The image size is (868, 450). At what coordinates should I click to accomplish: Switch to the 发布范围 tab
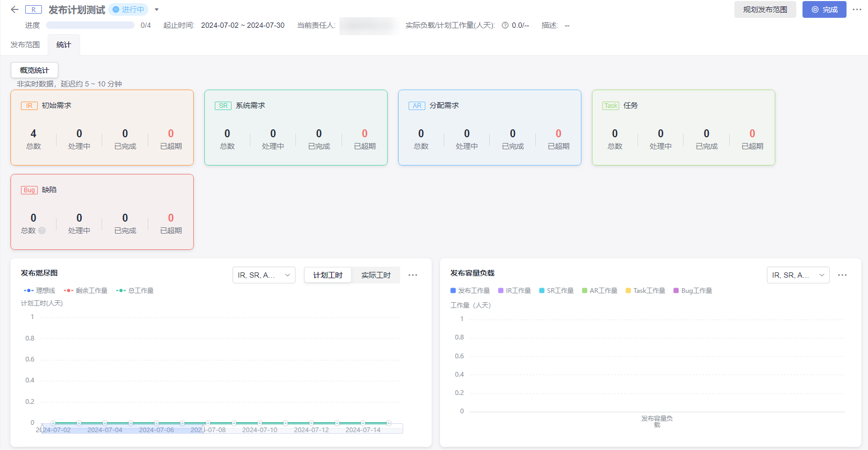coord(25,45)
